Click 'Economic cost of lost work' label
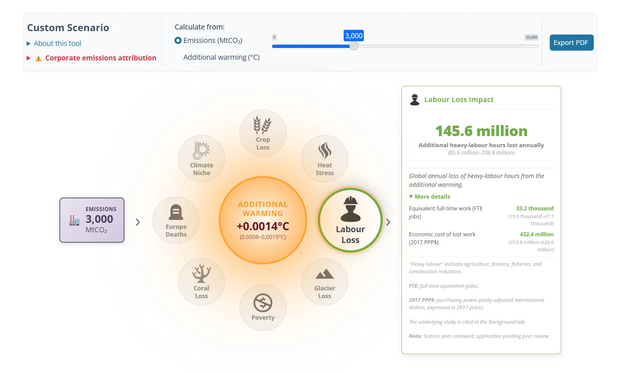The width and height of the screenshot is (618, 373). point(442,238)
